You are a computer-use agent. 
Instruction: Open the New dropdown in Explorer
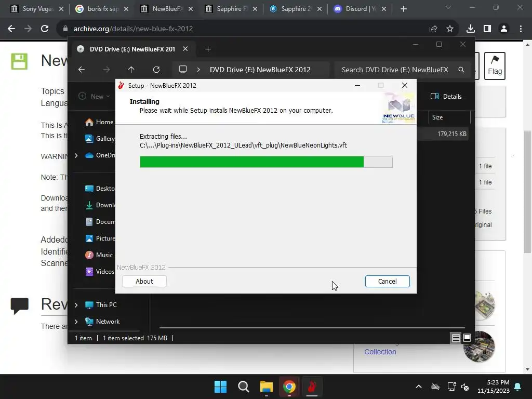(95, 96)
